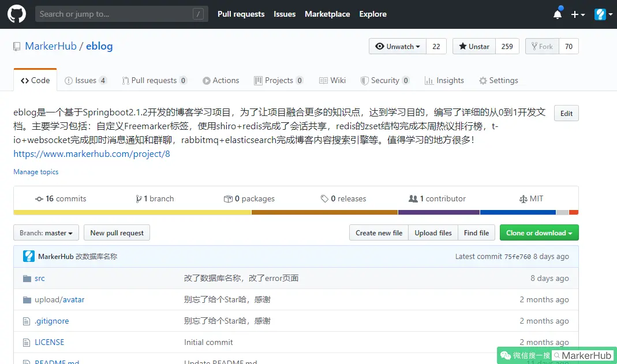Open the plus create-new menu
Image resolution: width=617 pixels, height=364 pixels.
pyautogui.click(x=578, y=14)
